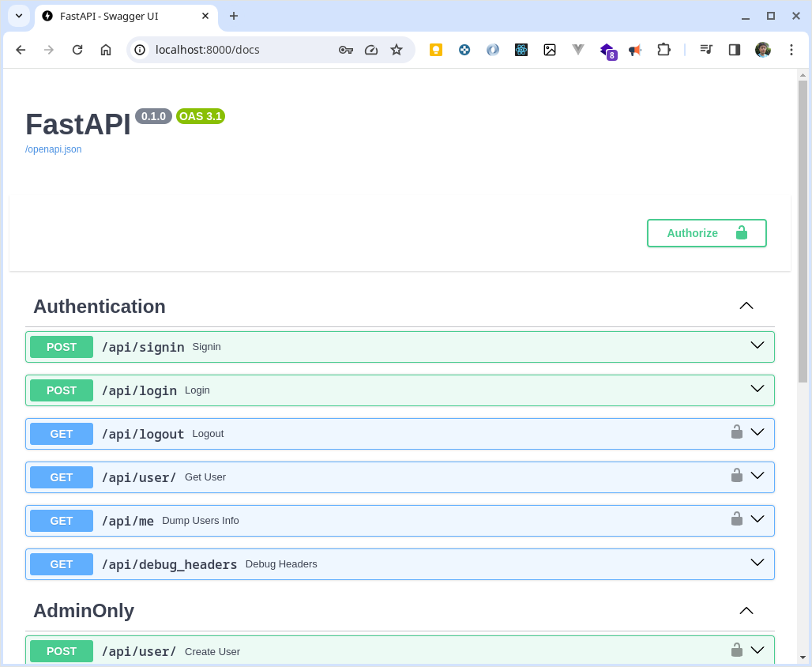Screen dimensions: 812x667
Task: Click the GET badge for /api/debug_headers
Action: [x=62, y=565]
